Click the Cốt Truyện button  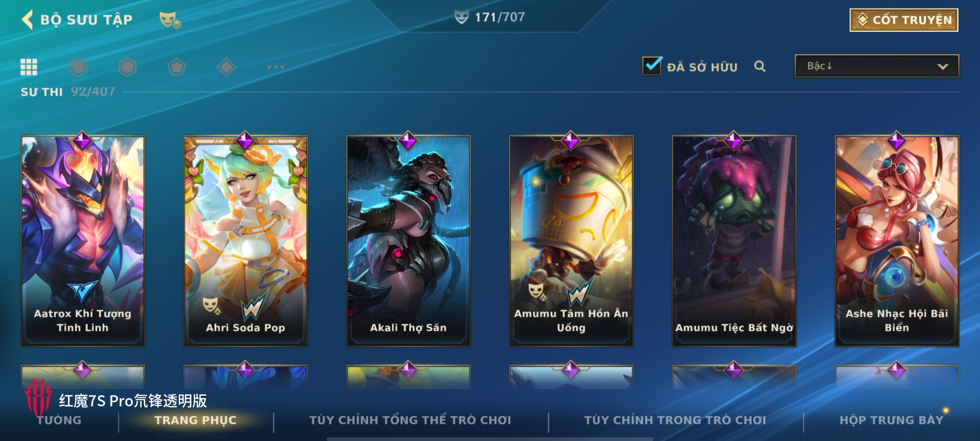pos(904,20)
